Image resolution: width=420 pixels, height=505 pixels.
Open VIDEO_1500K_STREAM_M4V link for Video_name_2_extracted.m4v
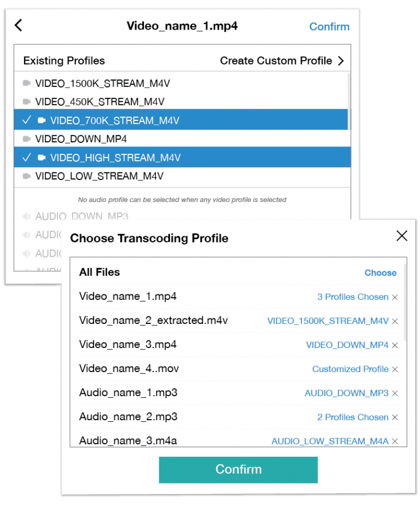click(328, 321)
